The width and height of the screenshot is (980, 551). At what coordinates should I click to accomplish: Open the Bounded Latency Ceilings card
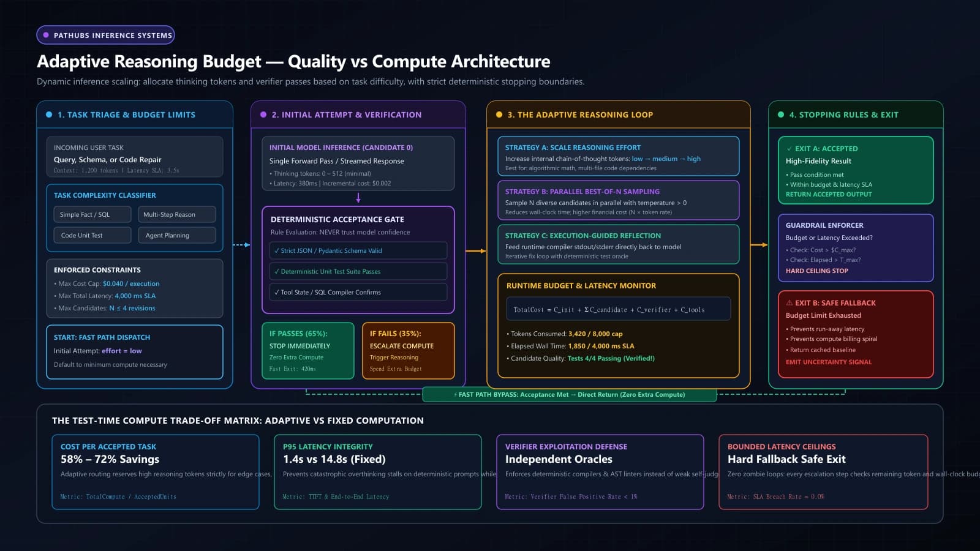[823, 471]
